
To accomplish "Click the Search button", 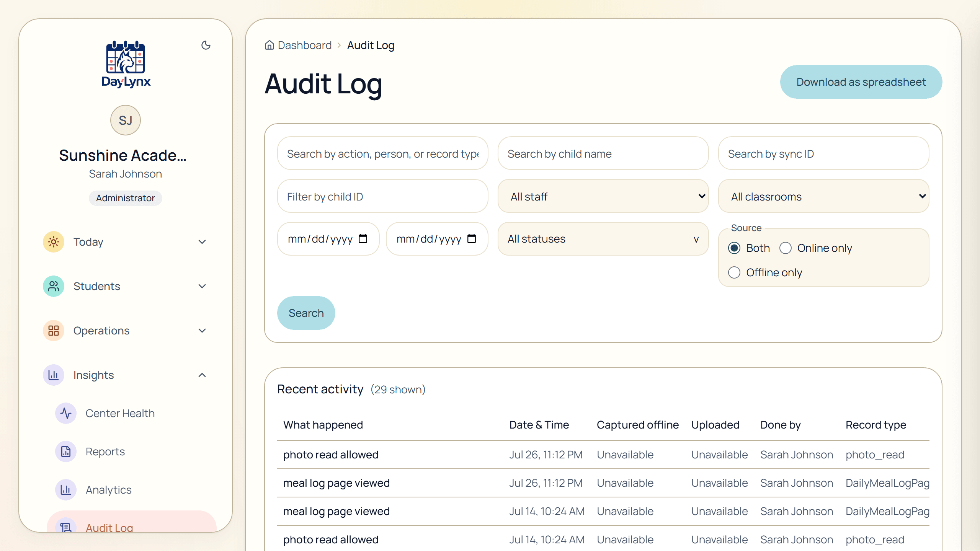I will pos(306,313).
